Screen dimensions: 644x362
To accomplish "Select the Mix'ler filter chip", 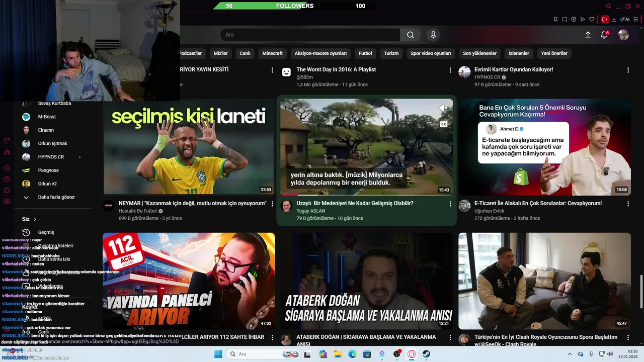I will coord(220,53).
